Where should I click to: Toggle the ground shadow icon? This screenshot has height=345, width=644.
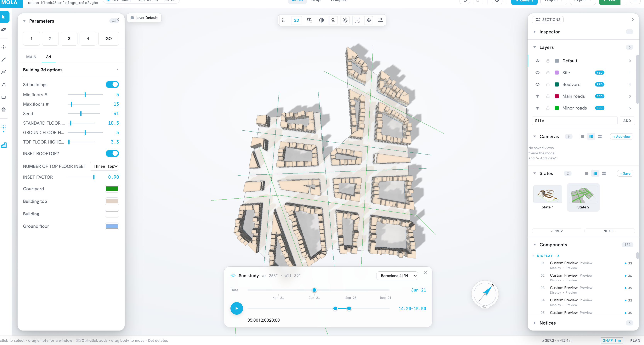333,20
